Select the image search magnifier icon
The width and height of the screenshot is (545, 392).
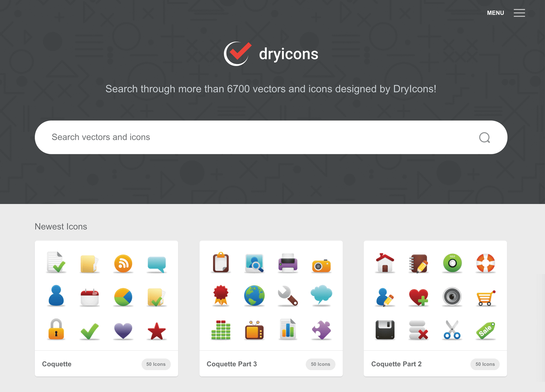(x=254, y=263)
